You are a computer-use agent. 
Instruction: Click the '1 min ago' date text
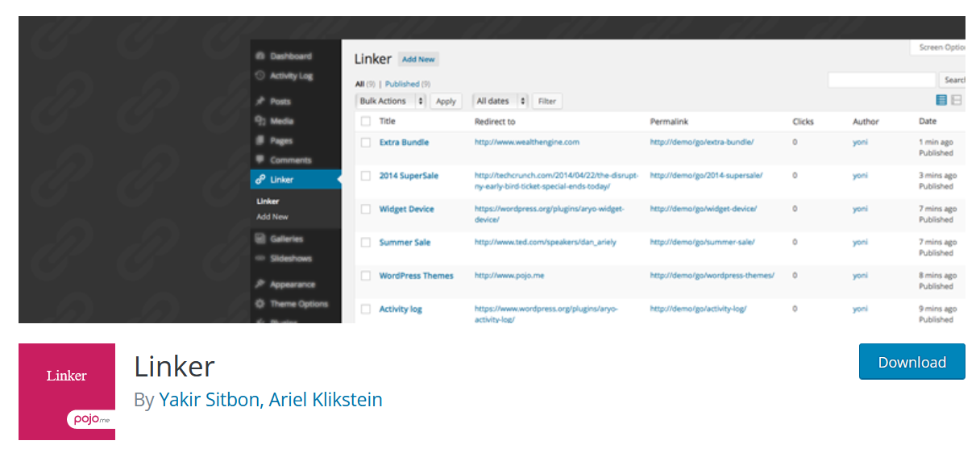[936, 142]
